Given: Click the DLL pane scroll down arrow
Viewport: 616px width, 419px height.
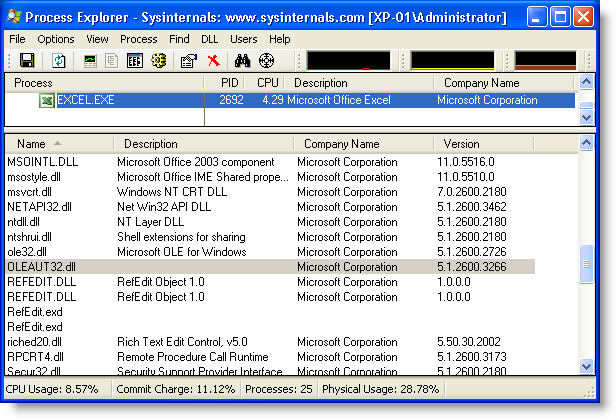Looking at the screenshot, I should pyautogui.click(x=586, y=366).
